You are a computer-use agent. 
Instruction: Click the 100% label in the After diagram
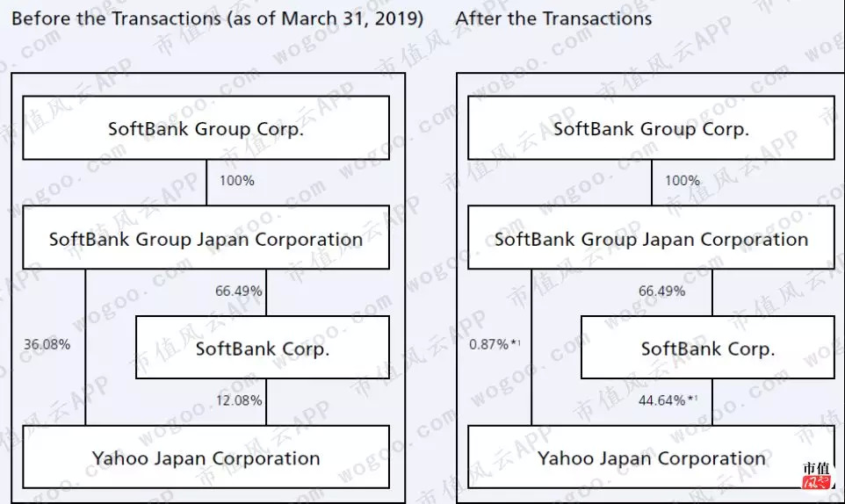click(x=682, y=181)
